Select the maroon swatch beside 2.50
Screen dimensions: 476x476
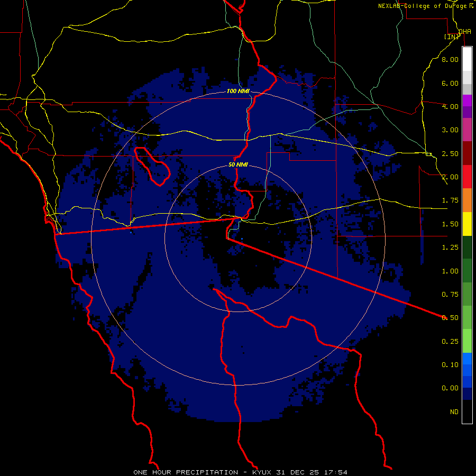[467, 153]
